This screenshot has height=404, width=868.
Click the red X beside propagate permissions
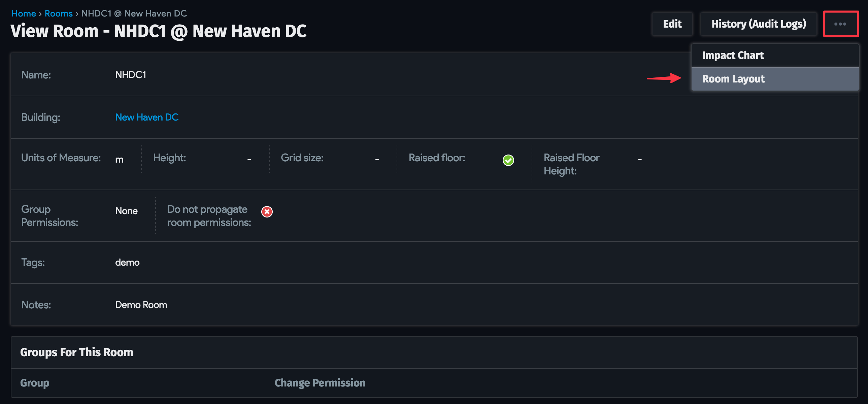[267, 212]
